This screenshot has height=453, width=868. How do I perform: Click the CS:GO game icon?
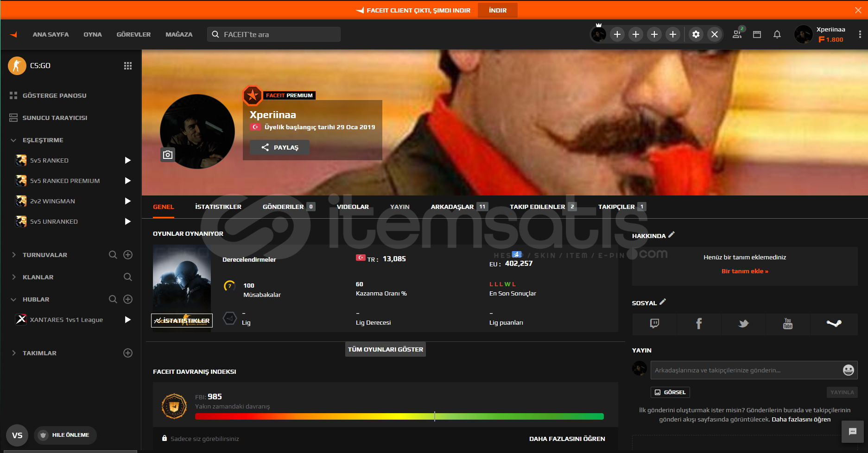tap(17, 66)
